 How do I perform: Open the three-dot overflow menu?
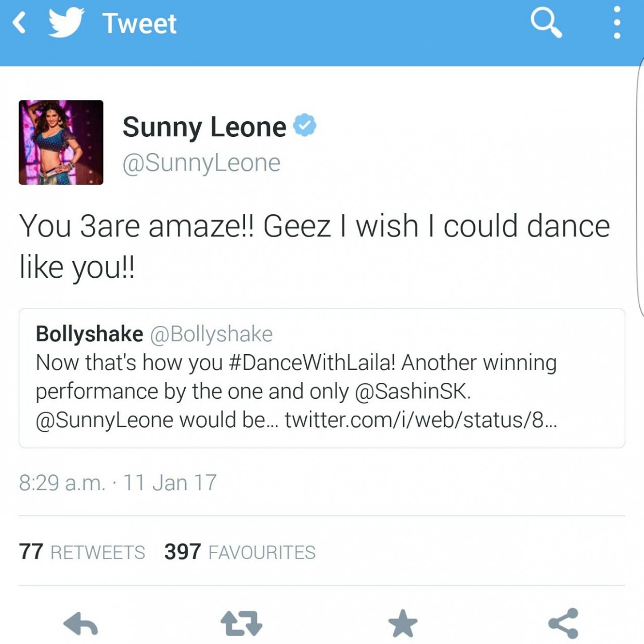(x=616, y=23)
